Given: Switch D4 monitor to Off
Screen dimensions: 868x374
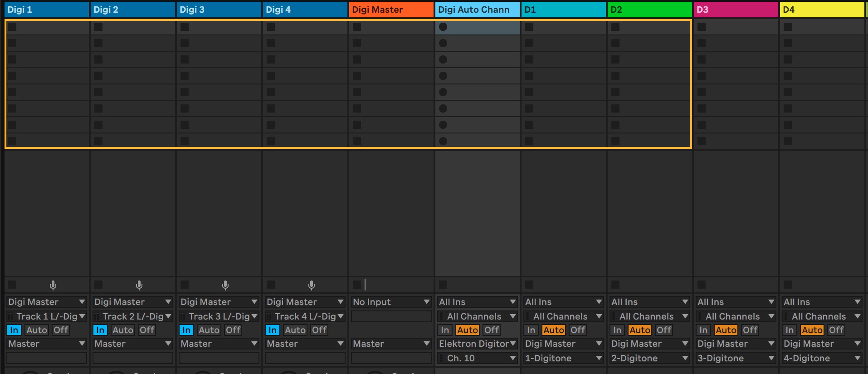Looking at the screenshot, I should coord(836,330).
